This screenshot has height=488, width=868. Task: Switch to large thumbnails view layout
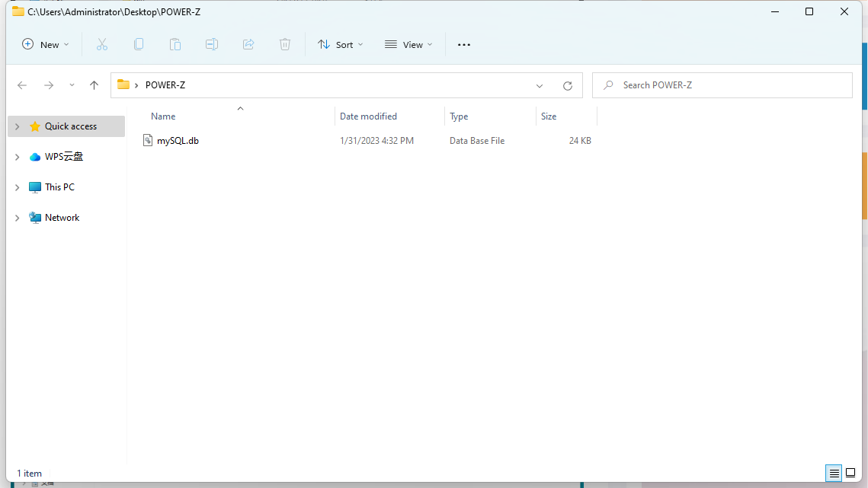click(x=851, y=474)
